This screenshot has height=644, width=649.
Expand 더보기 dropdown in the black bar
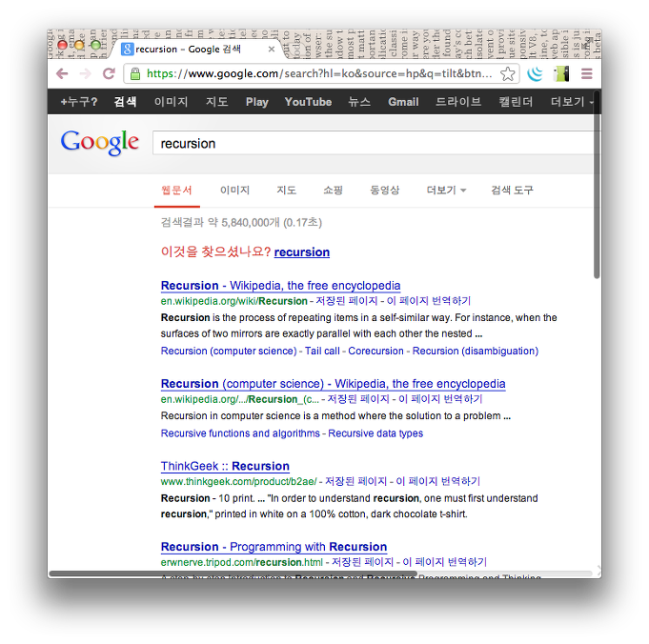[571, 102]
